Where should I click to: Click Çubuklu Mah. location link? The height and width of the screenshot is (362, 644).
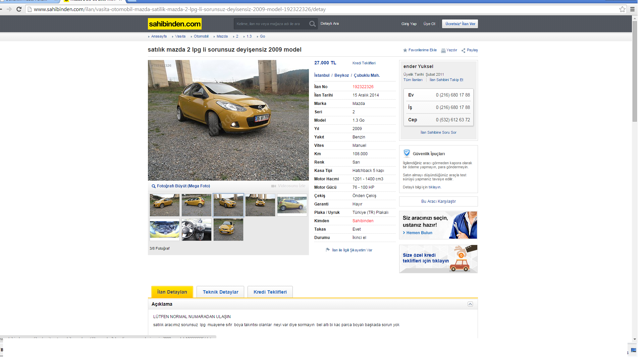coord(367,75)
